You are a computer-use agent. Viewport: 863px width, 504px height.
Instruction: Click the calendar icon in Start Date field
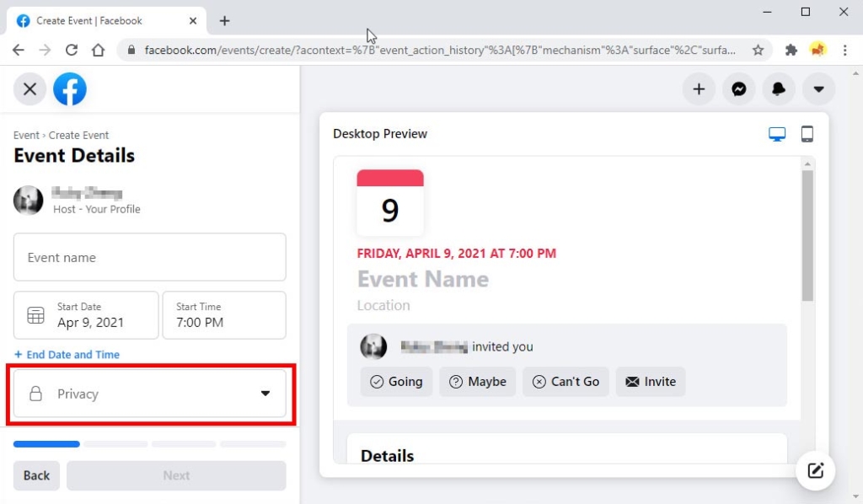35,314
